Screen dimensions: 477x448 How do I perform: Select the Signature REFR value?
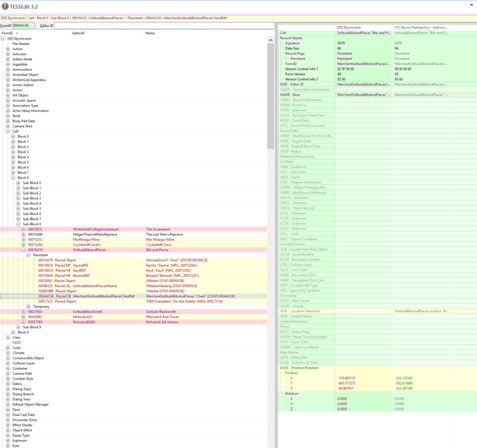341,43
